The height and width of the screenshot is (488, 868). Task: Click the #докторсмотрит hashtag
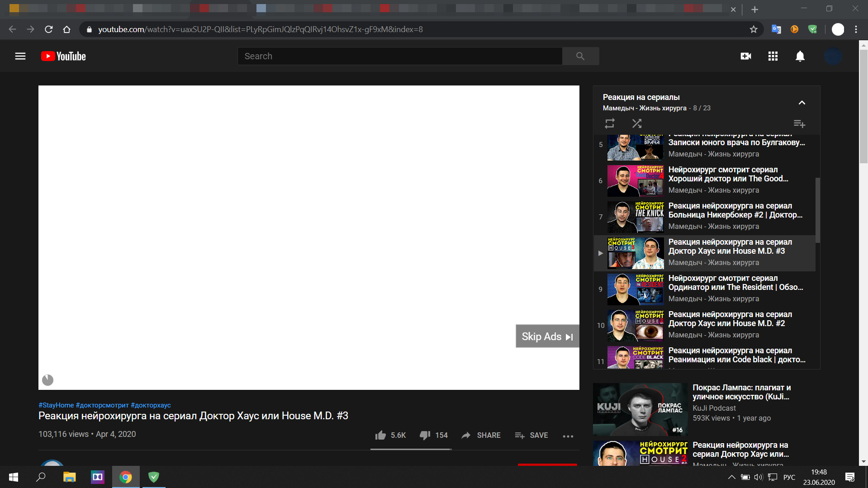102,405
